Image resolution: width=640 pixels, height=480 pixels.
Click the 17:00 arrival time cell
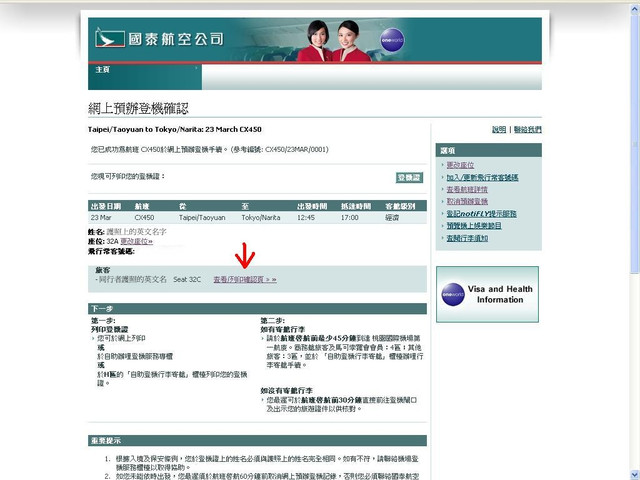(350, 218)
